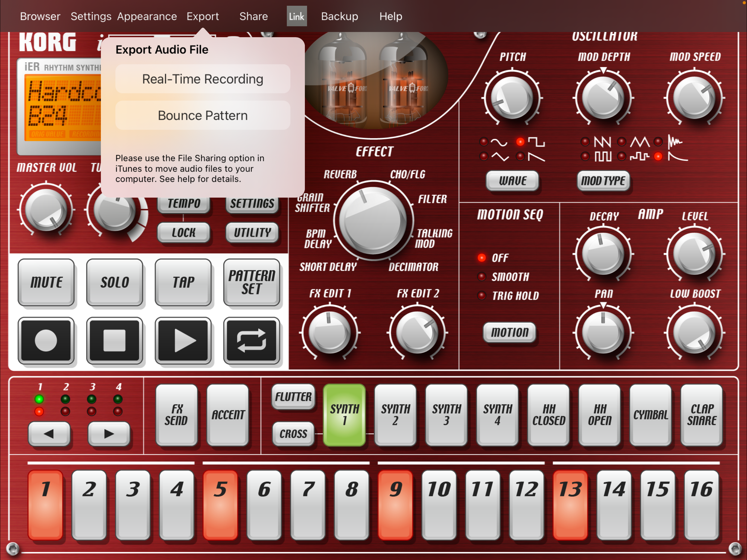The image size is (747, 560).
Task: Stop playback with the square stop button
Action: pos(115,340)
